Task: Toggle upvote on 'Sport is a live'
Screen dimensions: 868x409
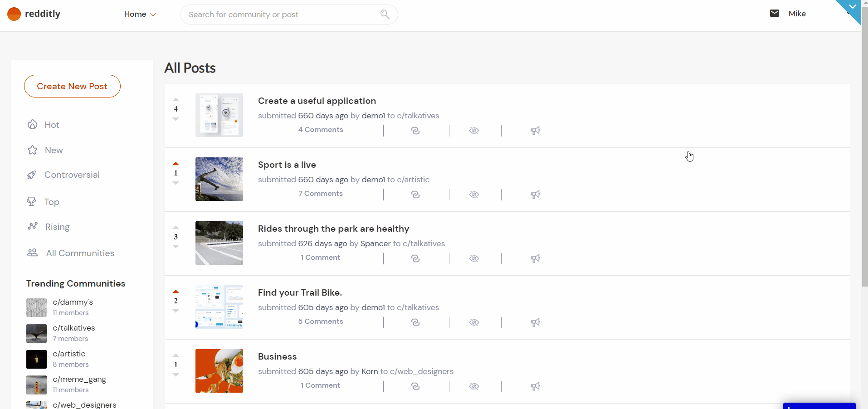Action: [176, 164]
